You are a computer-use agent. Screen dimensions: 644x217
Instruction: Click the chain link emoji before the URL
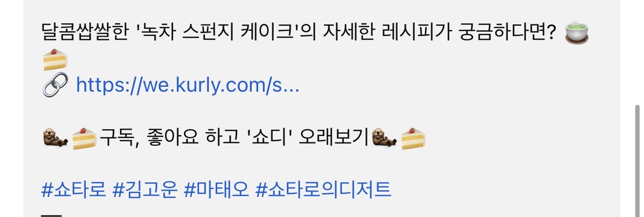(x=55, y=85)
